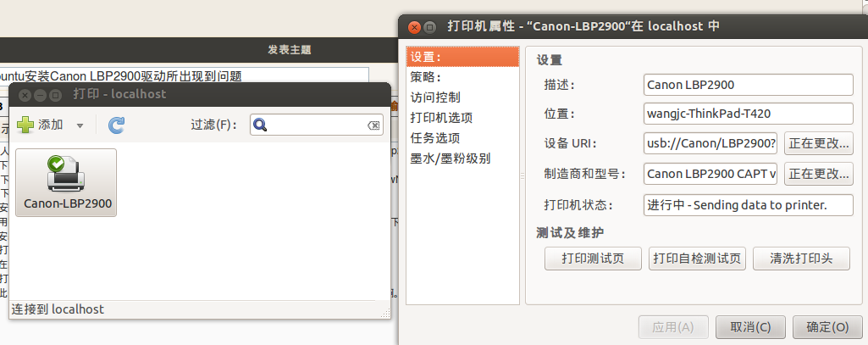This screenshot has width=868, height=345.
Task: Click 打印自检测试页 button
Action: (697, 259)
